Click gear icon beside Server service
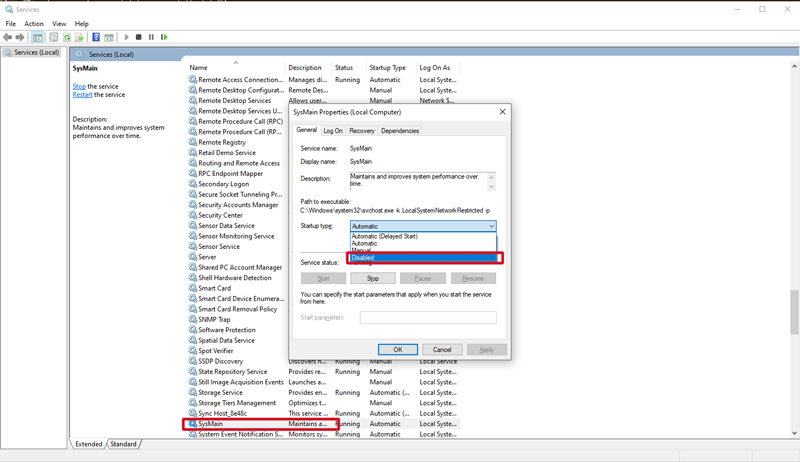This screenshot has width=800, height=462. point(192,256)
